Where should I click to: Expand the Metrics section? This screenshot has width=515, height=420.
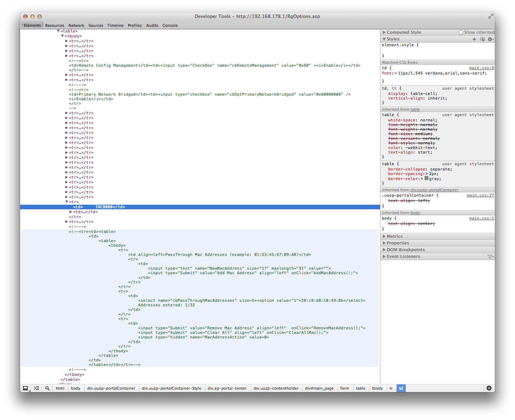click(x=384, y=236)
